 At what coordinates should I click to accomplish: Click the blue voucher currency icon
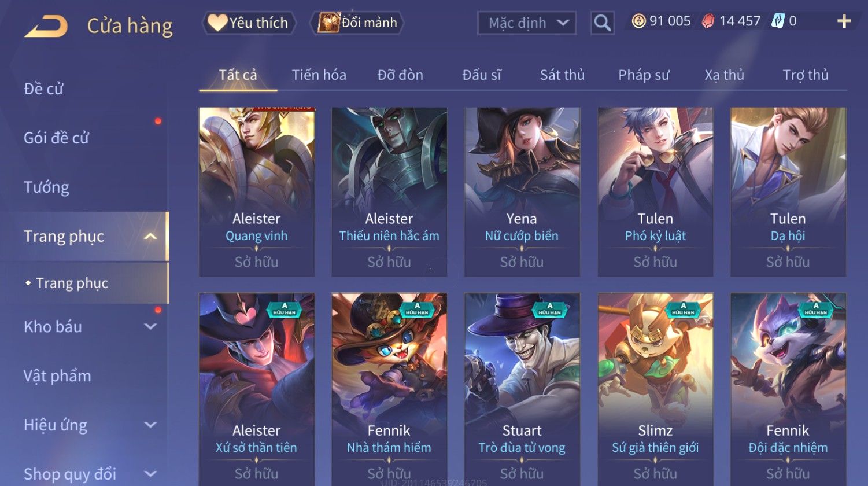[778, 21]
